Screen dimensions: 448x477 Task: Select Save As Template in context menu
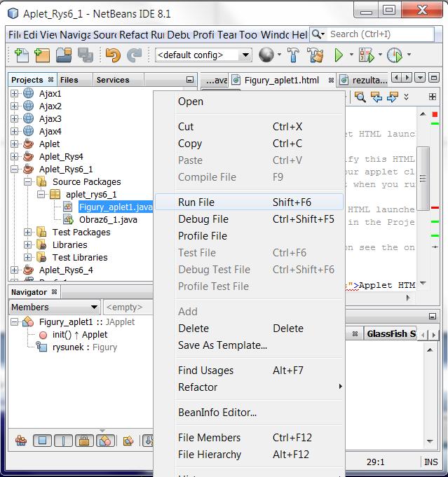(x=249, y=345)
